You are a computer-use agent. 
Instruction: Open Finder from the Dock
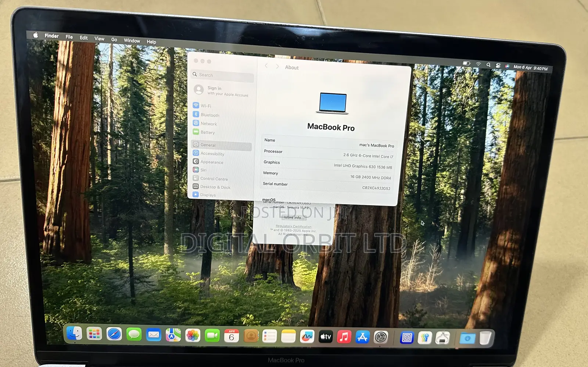point(75,333)
